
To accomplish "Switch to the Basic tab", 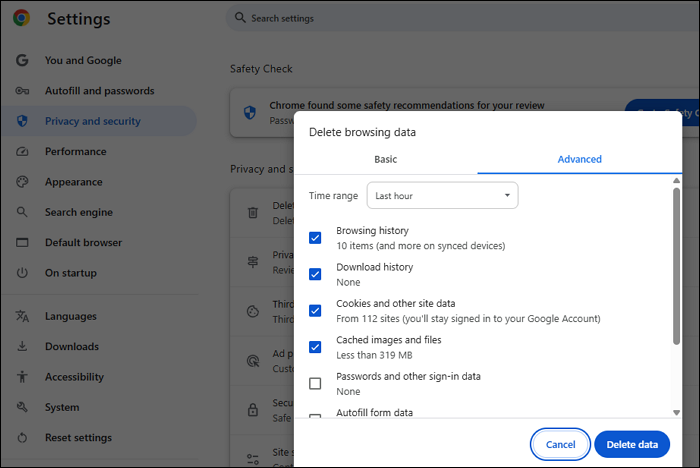I will 385,159.
